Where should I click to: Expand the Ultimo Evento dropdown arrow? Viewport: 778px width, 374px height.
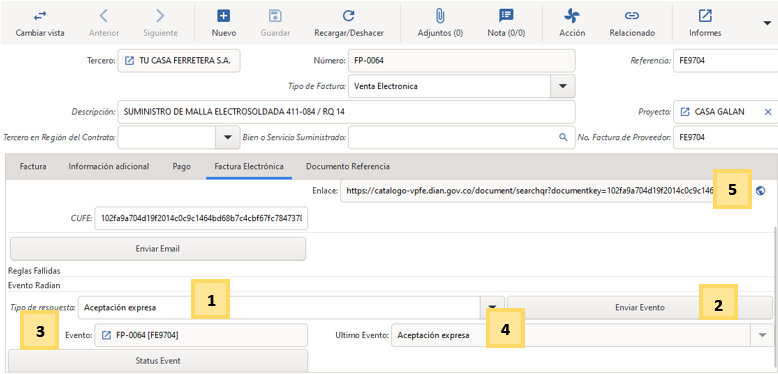pyautogui.click(x=763, y=335)
